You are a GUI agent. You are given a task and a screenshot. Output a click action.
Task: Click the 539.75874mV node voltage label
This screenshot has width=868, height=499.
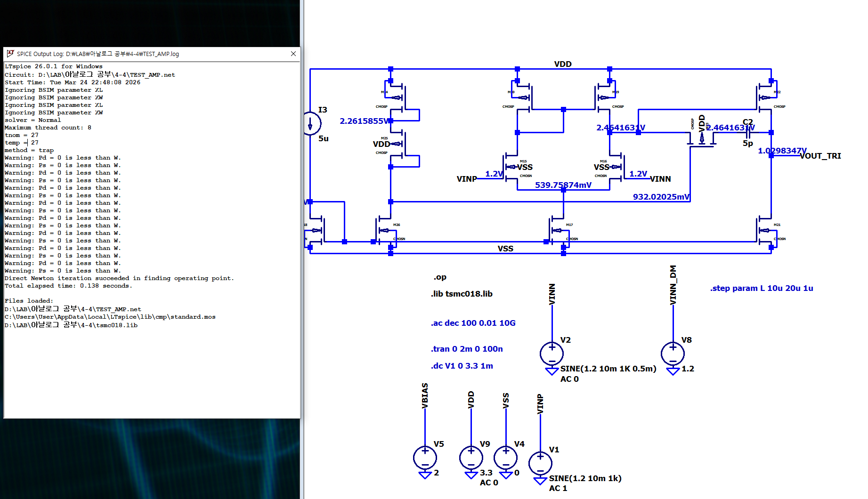pyautogui.click(x=563, y=185)
